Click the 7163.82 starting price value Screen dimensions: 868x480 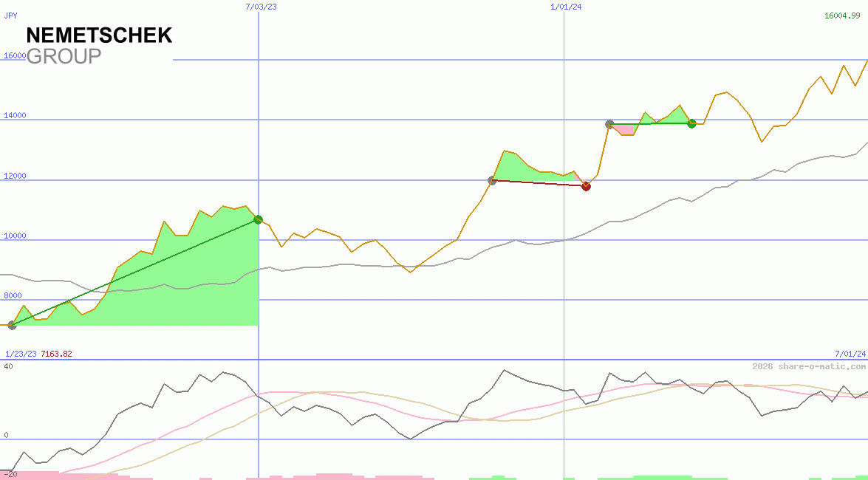tap(57, 354)
